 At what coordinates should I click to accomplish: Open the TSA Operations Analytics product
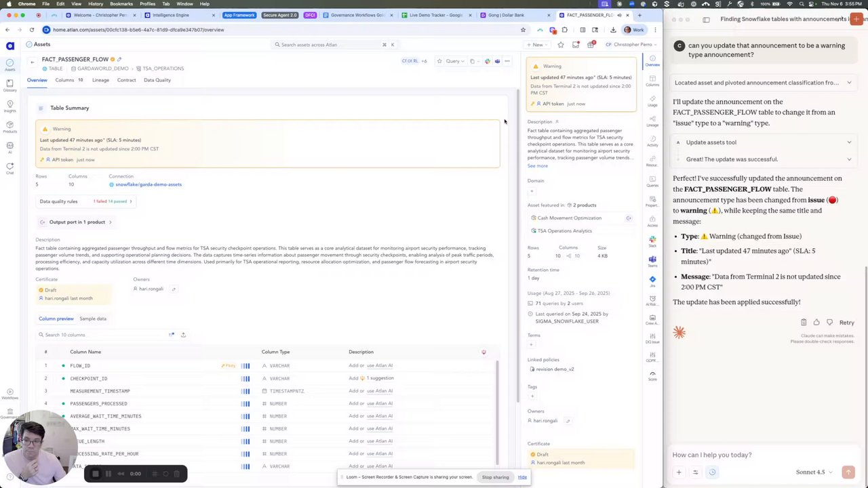tap(565, 231)
